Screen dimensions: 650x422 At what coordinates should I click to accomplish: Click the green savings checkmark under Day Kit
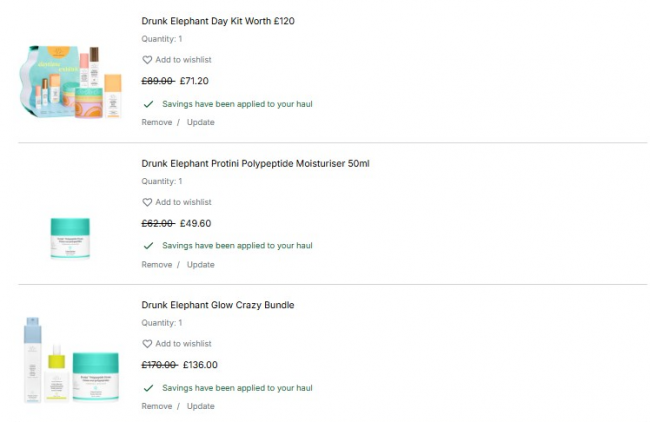[x=148, y=103]
